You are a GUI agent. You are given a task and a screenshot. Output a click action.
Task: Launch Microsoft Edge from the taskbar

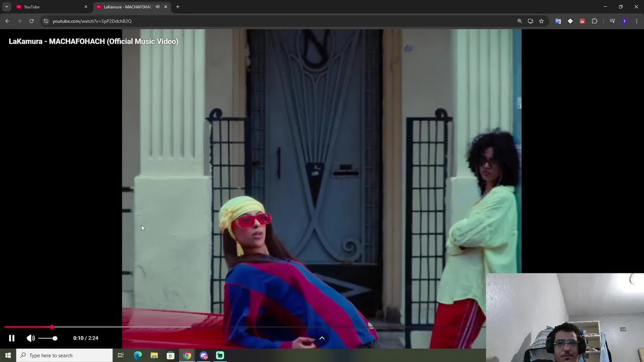pyautogui.click(x=137, y=355)
